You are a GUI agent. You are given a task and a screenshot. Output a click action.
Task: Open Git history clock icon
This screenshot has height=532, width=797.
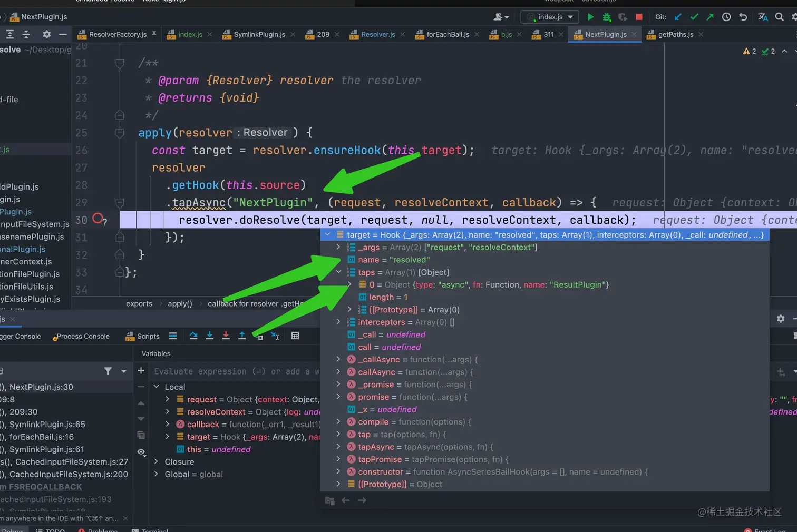(x=726, y=17)
